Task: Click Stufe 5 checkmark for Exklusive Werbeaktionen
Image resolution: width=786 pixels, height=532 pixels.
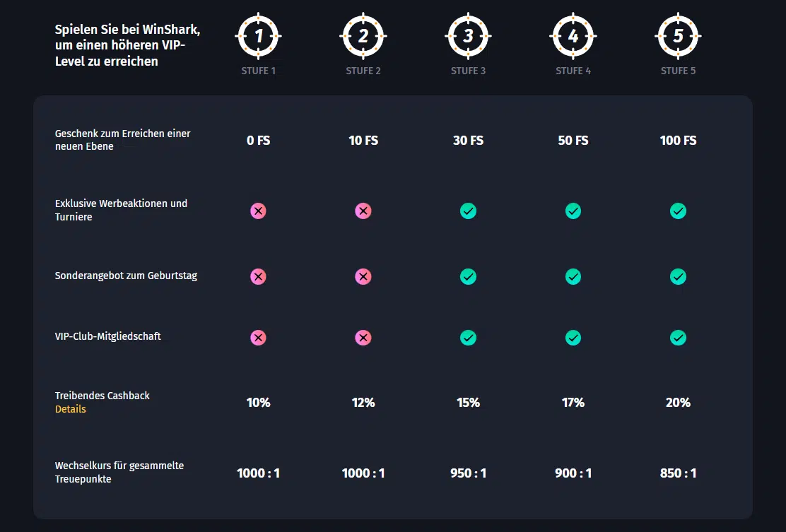Action: (x=679, y=211)
